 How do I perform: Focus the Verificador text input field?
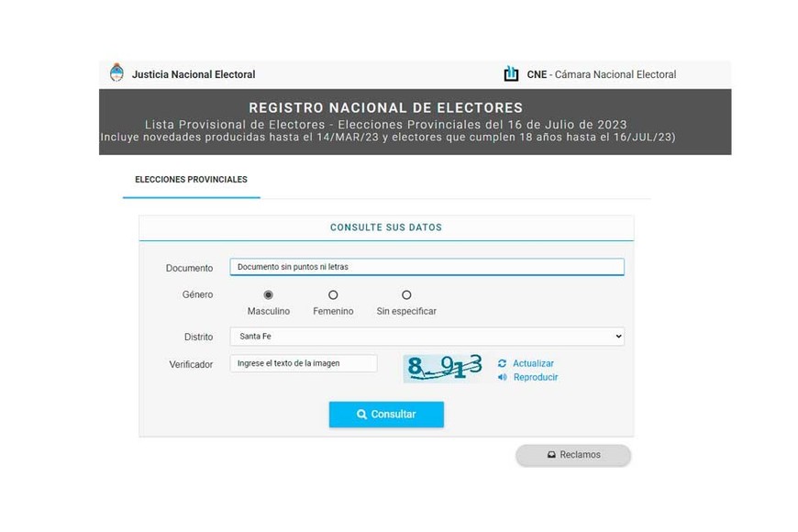[x=304, y=363]
